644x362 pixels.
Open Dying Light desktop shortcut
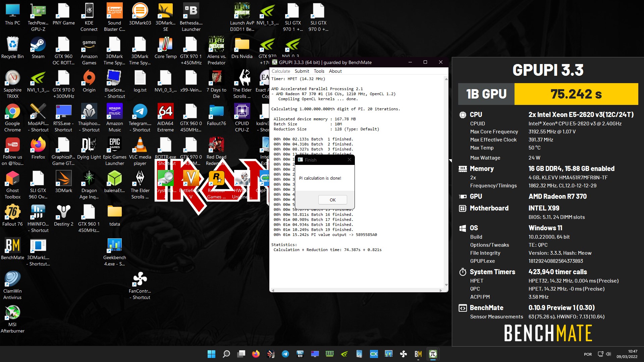coord(89,149)
